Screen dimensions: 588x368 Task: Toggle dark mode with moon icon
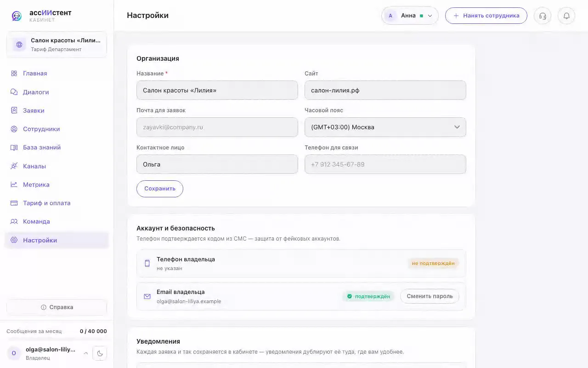pos(100,353)
